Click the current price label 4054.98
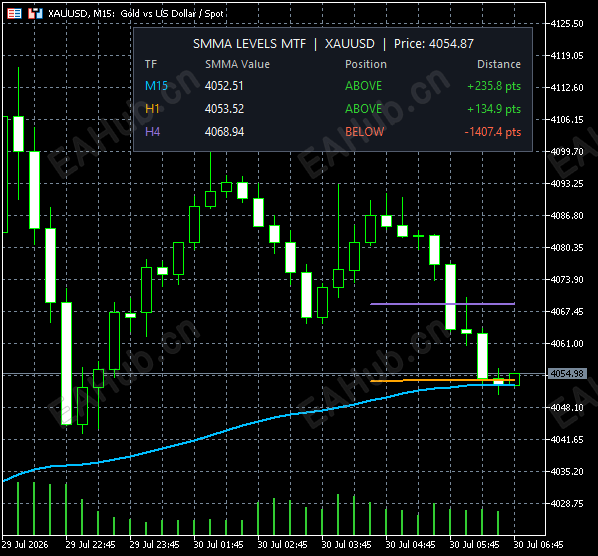 pos(567,374)
